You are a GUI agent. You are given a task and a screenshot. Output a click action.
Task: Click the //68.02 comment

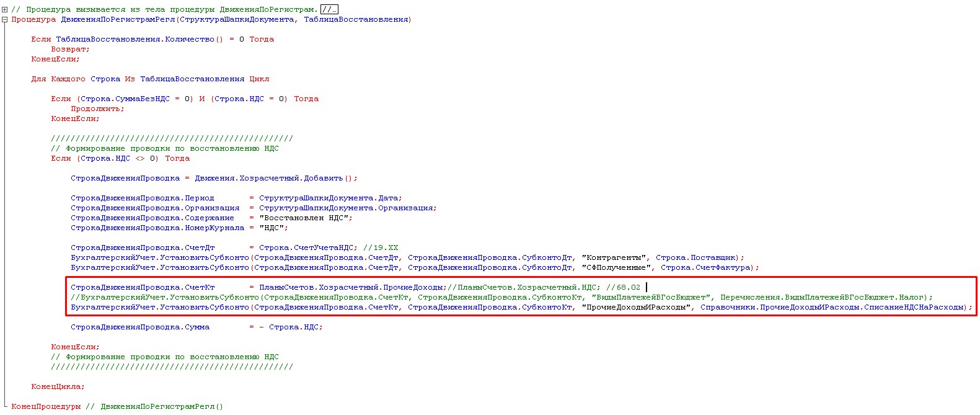tap(623, 287)
